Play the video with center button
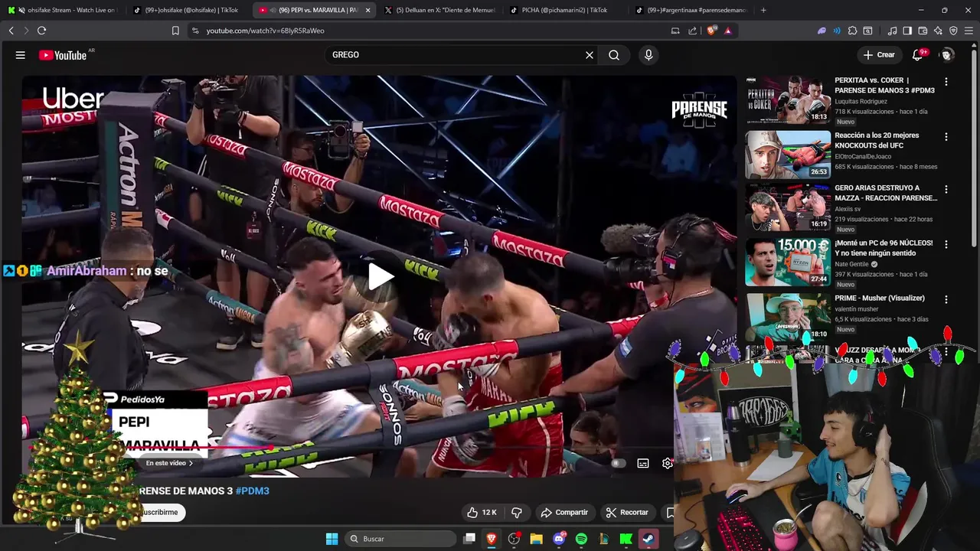This screenshot has height=551, width=980. (x=380, y=276)
